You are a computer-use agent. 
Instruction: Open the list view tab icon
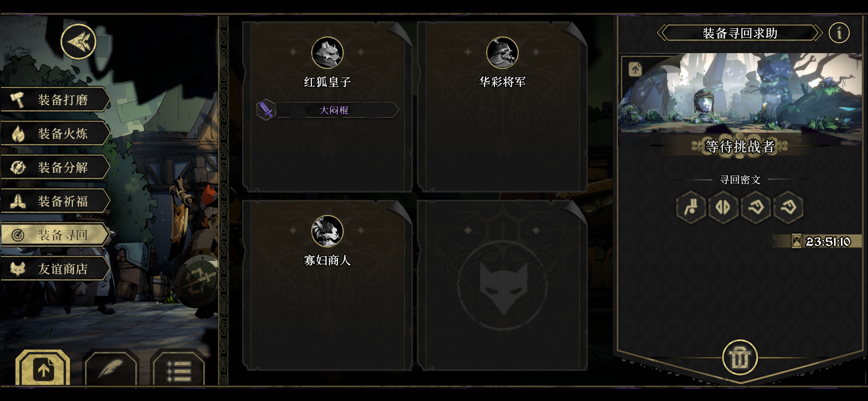coord(179,369)
